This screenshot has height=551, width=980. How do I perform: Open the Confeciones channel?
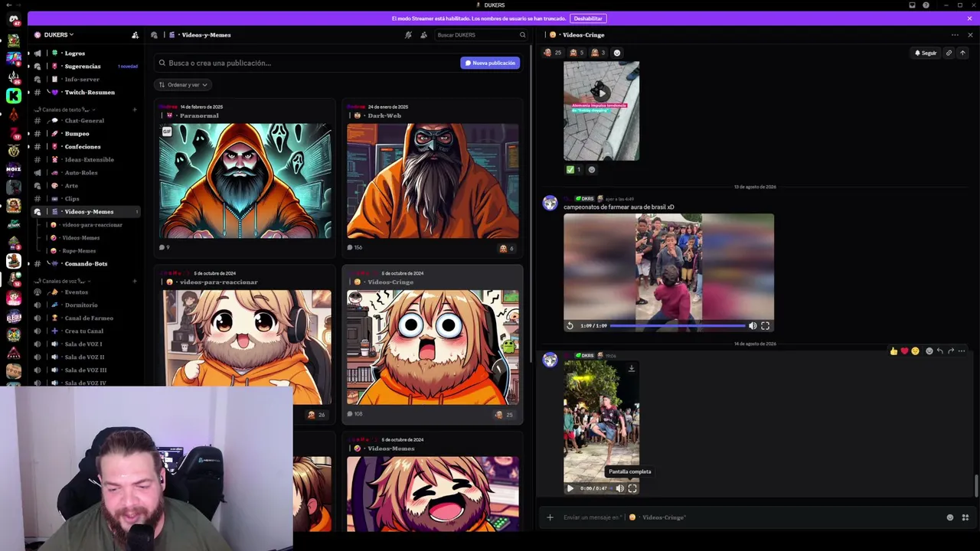tap(82, 146)
